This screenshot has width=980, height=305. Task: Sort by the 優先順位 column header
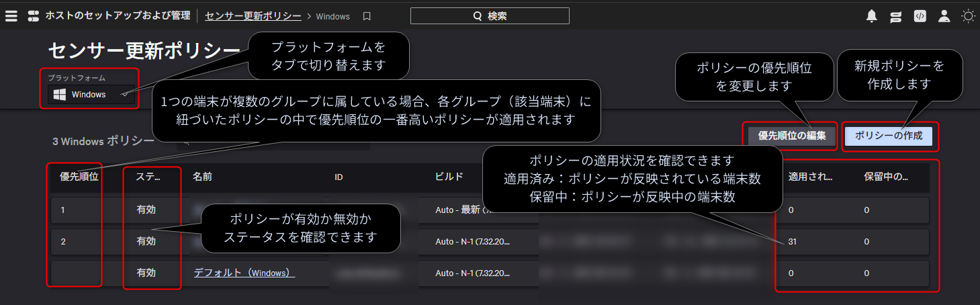coord(79,177)
